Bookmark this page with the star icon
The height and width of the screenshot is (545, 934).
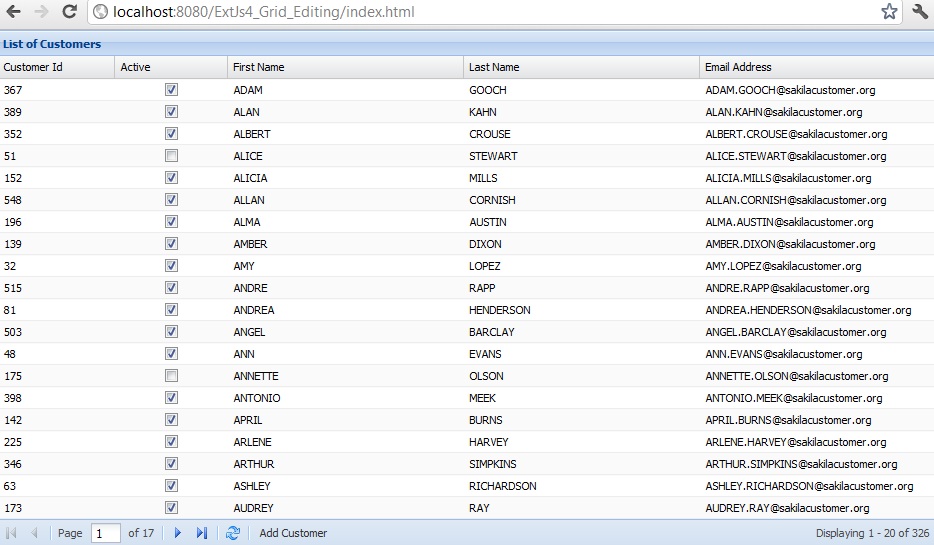pos(889,11)
